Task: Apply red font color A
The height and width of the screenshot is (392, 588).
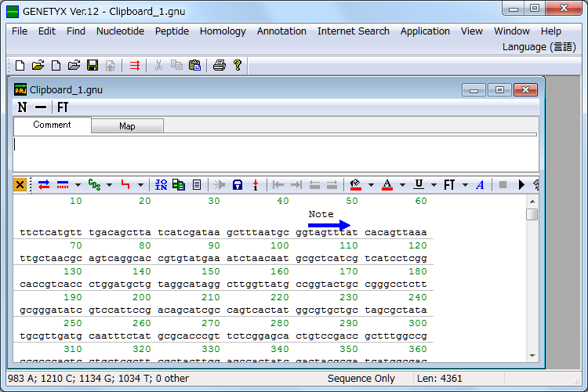Action: click(x=387, y=184)
